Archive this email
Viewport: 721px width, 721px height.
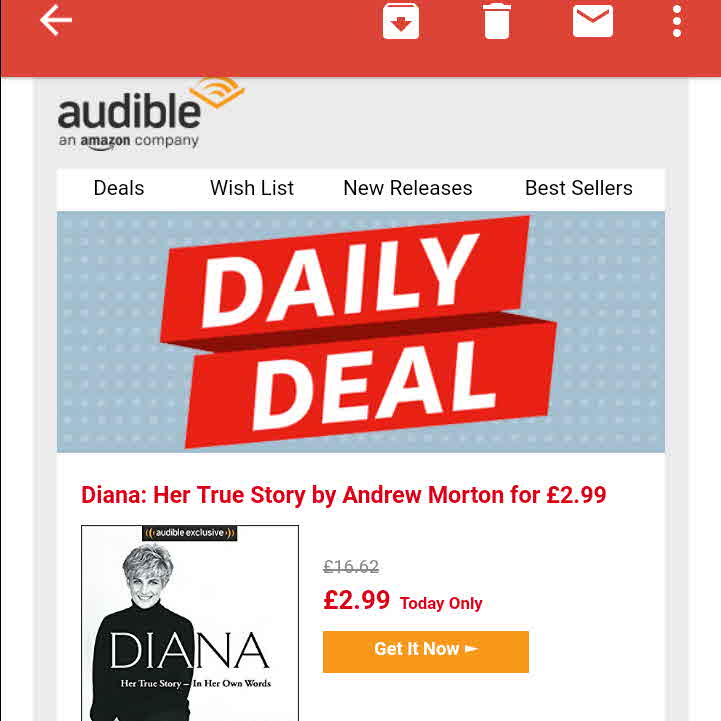click(x=401, y=21)
